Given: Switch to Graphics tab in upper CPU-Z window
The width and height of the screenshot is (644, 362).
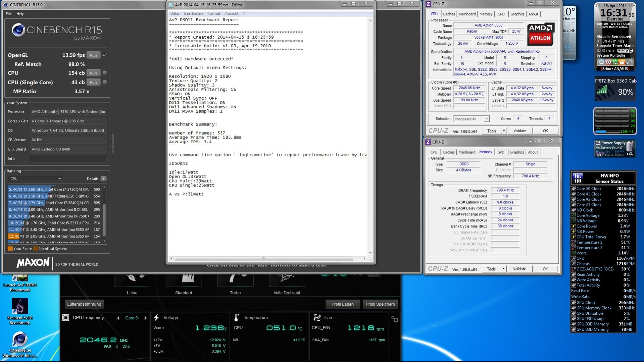Looking at the screenshot, I should (517, 14).
